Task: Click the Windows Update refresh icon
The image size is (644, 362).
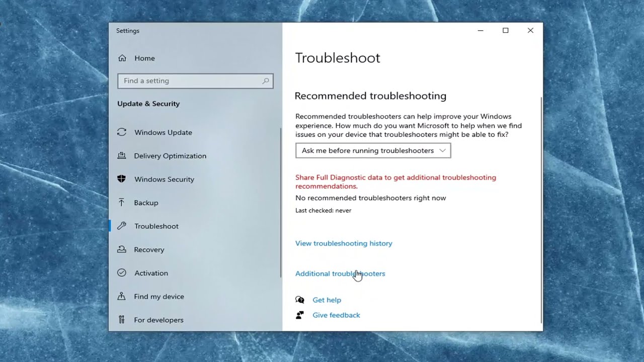Action: tap(122, 132)
